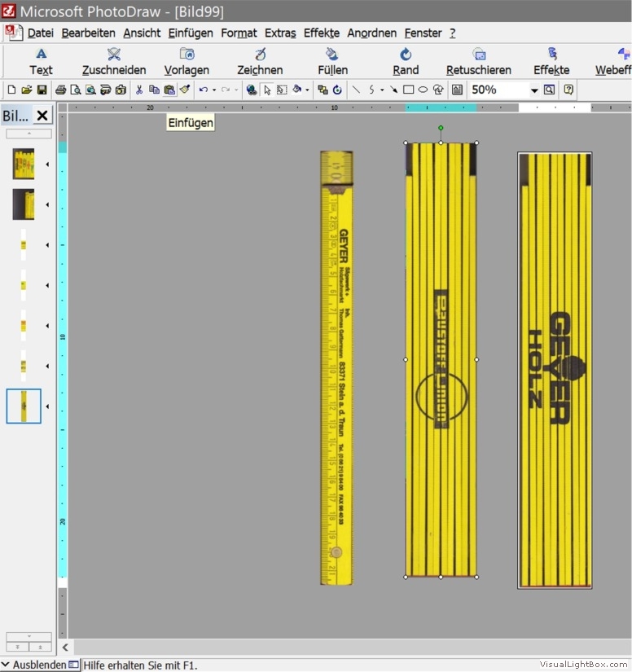632x672 pixels.
Task: Close the picture list panel with X
Action: 42,116
